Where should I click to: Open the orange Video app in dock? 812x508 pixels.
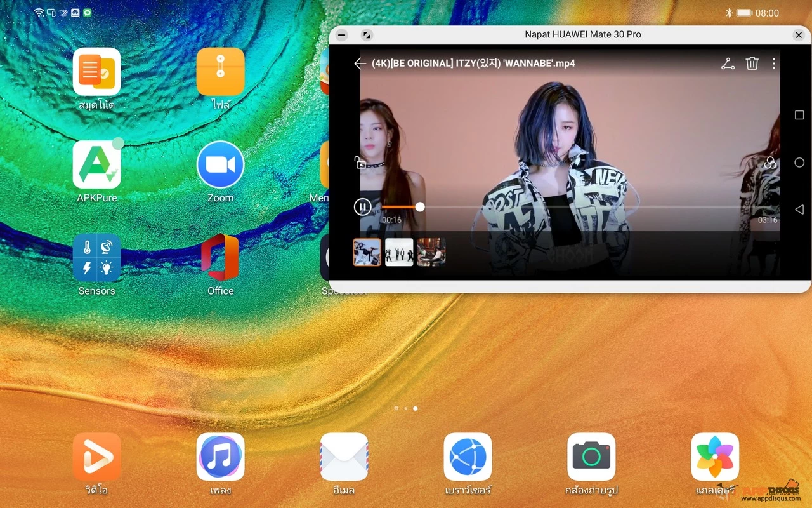[96, 457]
